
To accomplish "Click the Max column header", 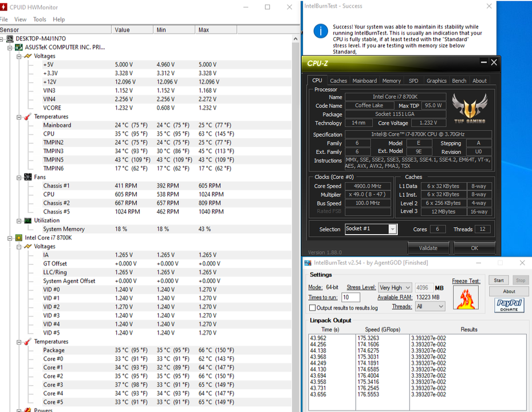I will coord(216,30).
